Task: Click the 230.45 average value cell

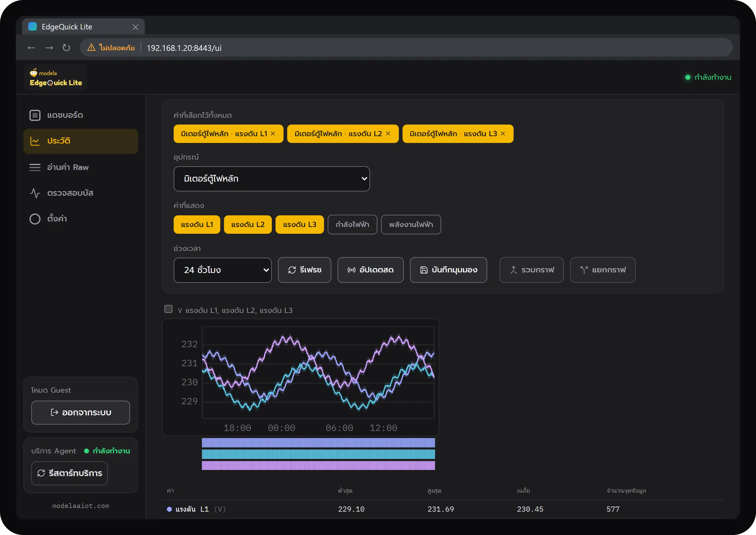Action: [x=530, y=509]
